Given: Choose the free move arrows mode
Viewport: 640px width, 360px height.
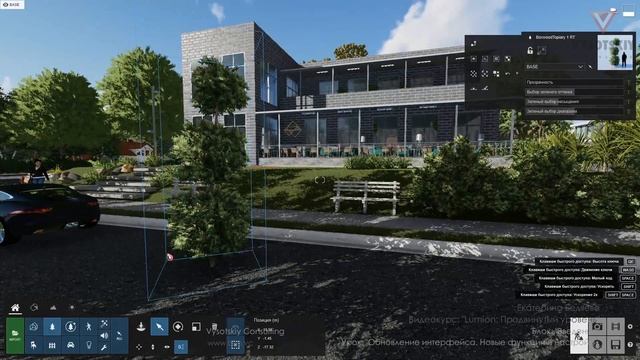Looking at the screenshot, I should (x=139, y=347).
